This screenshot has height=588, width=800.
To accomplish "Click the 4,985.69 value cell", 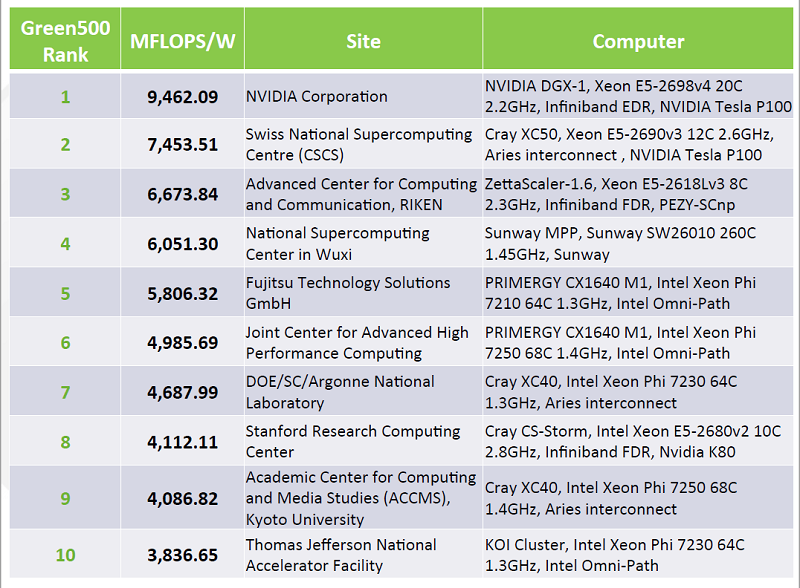I will tap(183, 342).
